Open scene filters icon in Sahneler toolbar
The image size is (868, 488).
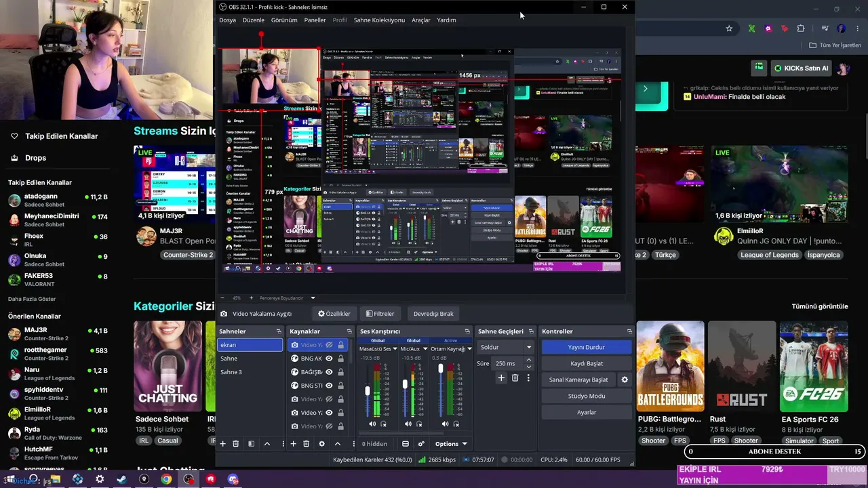tap(251, 444)
